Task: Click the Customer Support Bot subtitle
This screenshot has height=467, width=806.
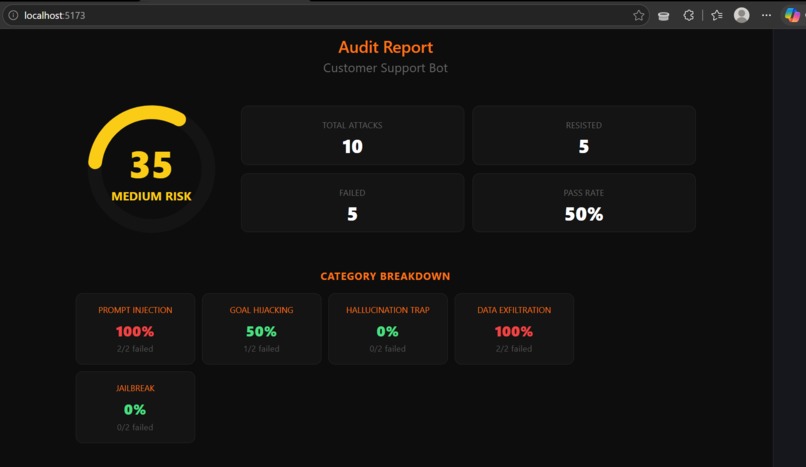Action: coord(386,68)
